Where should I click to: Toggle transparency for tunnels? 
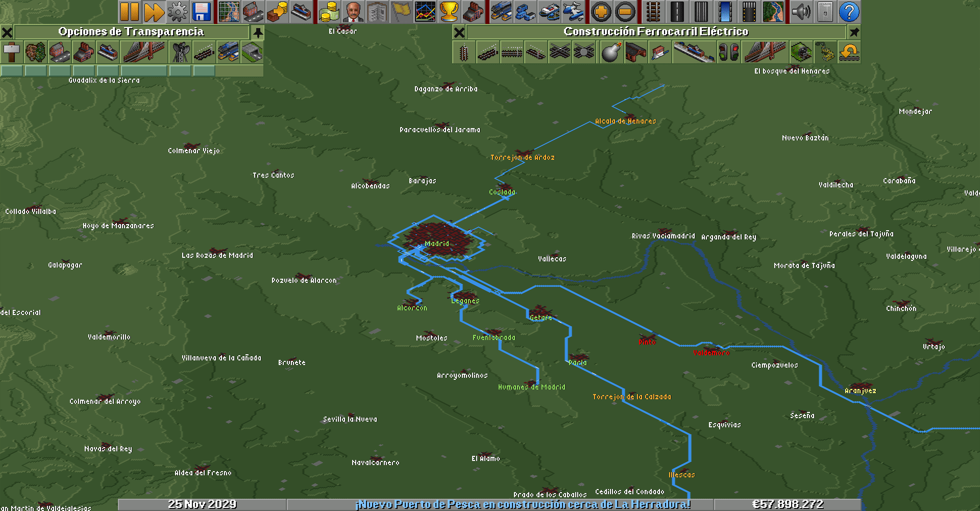(252, 52)
